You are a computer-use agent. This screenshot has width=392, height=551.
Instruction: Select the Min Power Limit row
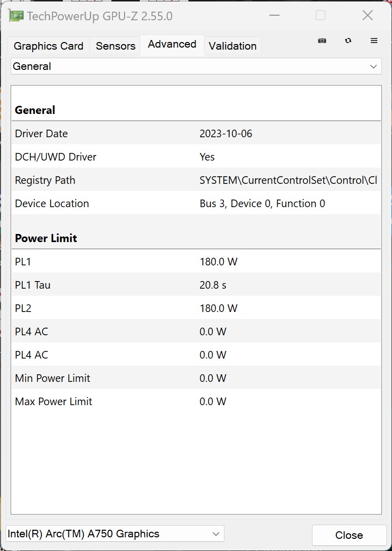tap(196, 378)
